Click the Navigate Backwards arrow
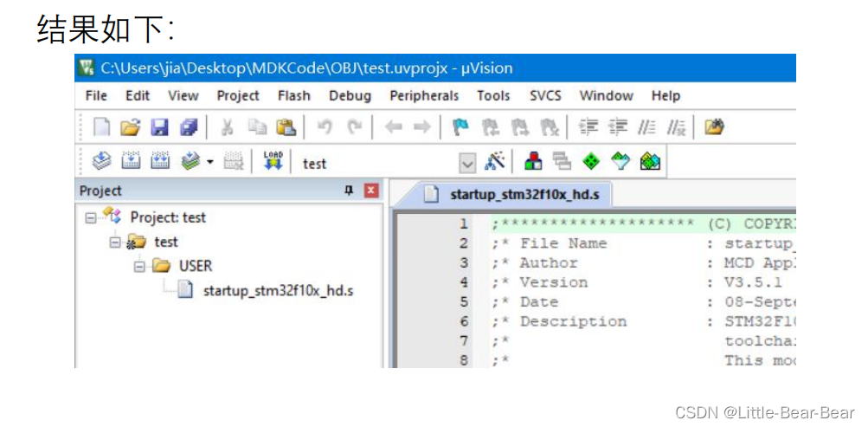This screenshot has width=868, height=427. pyautogui.click(x=393, y=128)
